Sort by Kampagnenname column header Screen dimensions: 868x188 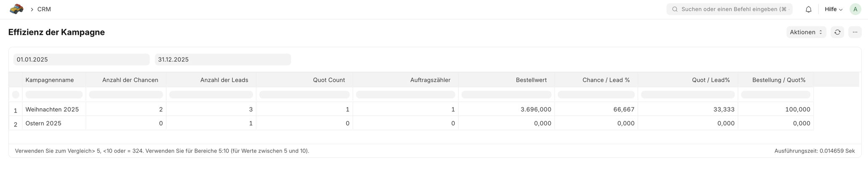point(50,80)
